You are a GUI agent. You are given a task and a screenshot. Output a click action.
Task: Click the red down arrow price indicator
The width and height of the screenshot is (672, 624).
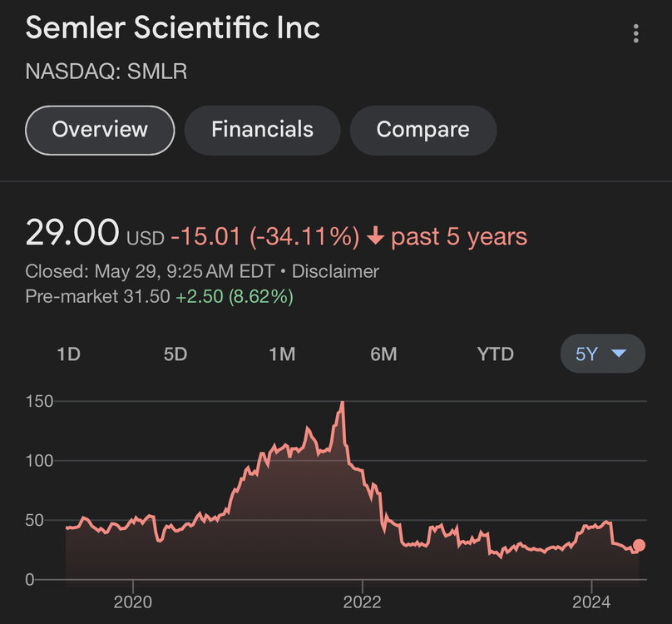pos(375,236)
